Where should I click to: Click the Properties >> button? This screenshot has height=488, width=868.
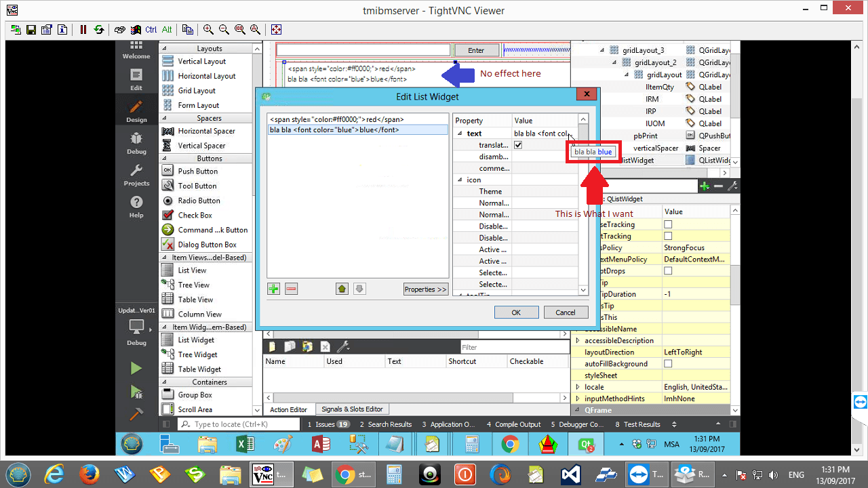425,289
